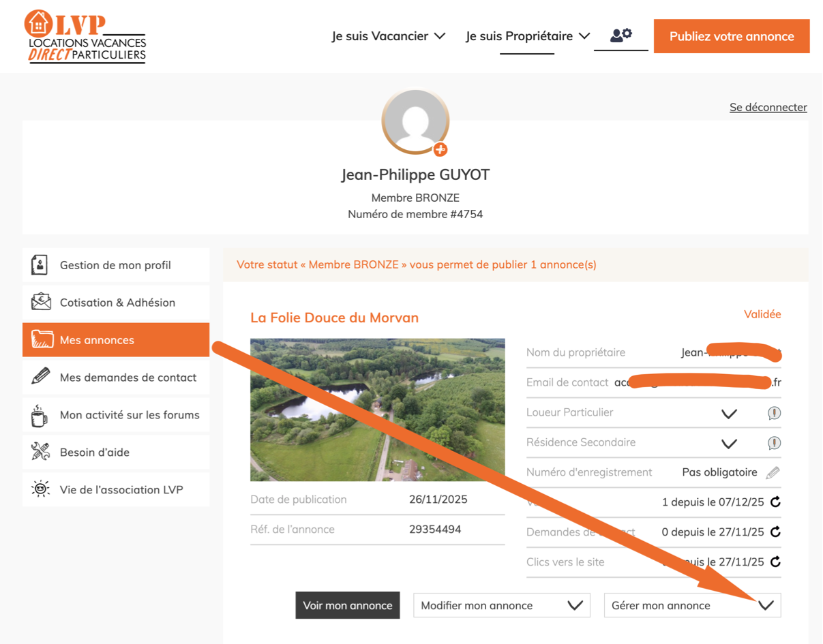The image size is (823, 644).
Task: Open Cotisation & Adhésion sidebar item
Action: pyautogui.click(x=116, y=303)
